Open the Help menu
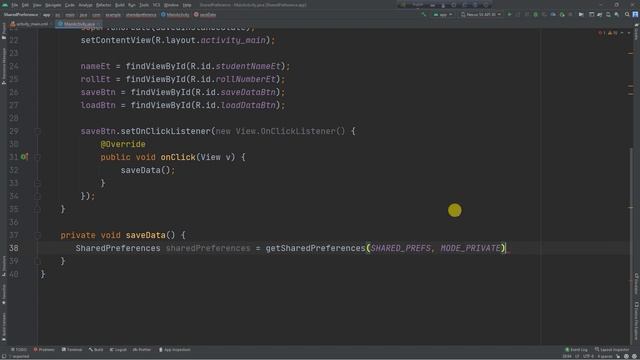Image resolution: width=640 pixels, height=360 pixels. click(x=187, y=5)
